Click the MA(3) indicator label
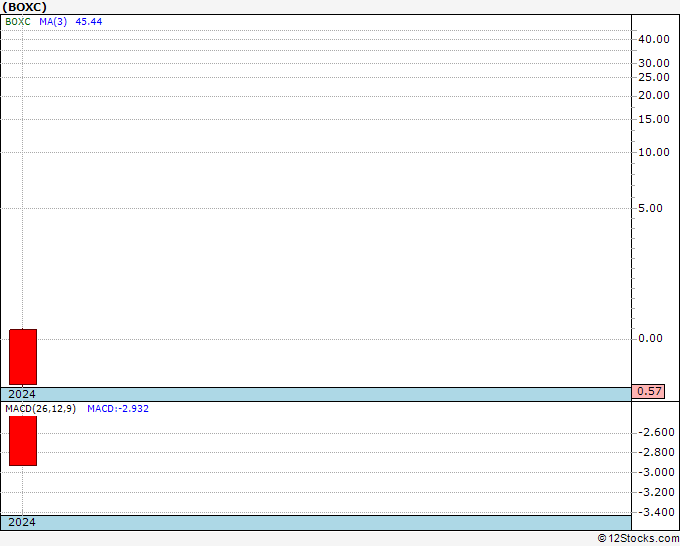Image resolution: width=680 pixels, height=546 pixels. click(x=53, y=22)
